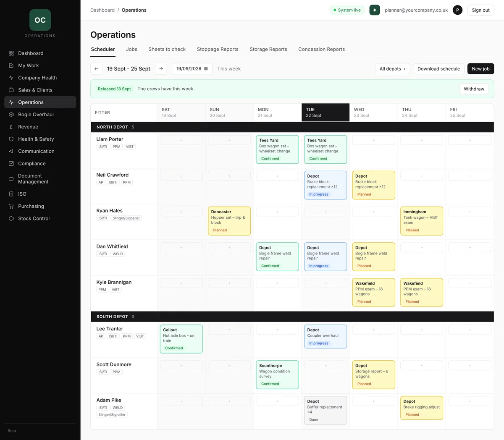Click the Stock Control hexagon icon
Image resolution: width=504 pixels, height=440 pixels.
[x=11, y=218]
